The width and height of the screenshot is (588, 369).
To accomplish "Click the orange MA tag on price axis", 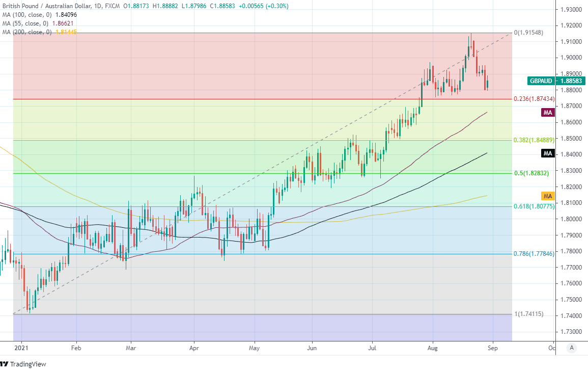I will pos(548,196).
